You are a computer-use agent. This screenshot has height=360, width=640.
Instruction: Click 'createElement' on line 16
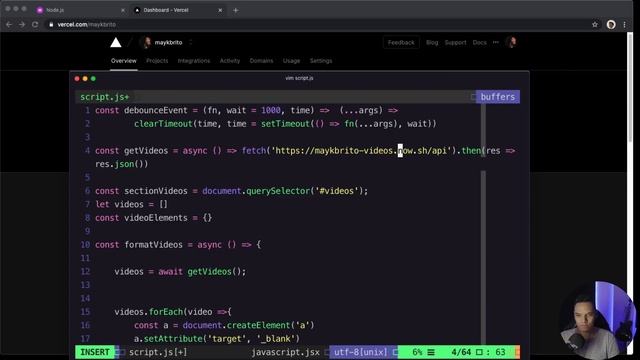[x=258, y=325]
